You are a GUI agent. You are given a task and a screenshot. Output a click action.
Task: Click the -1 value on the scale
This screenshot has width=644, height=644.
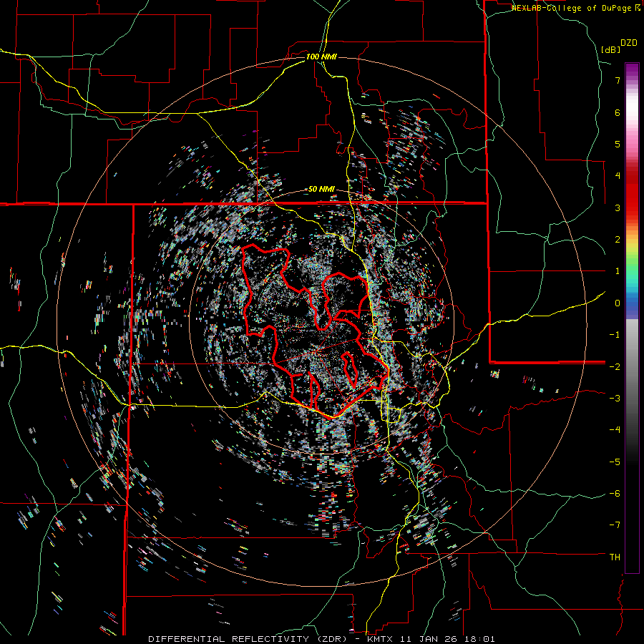point(615,335)
